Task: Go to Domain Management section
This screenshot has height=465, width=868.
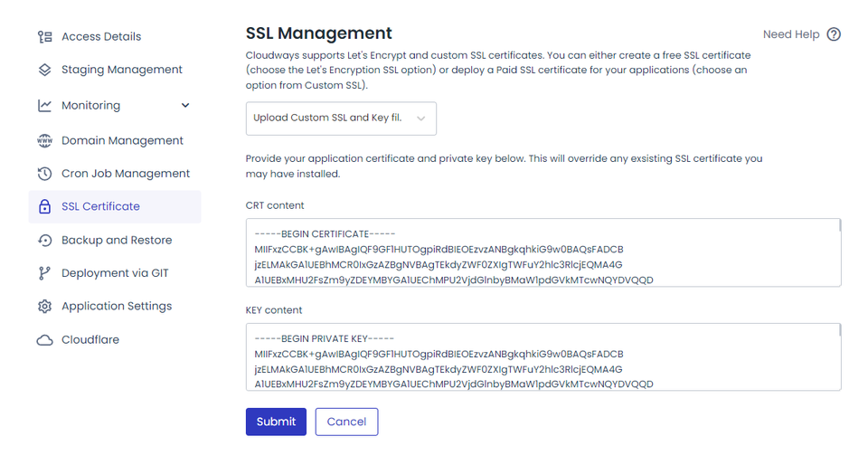Action: click(x=122, y=141)
